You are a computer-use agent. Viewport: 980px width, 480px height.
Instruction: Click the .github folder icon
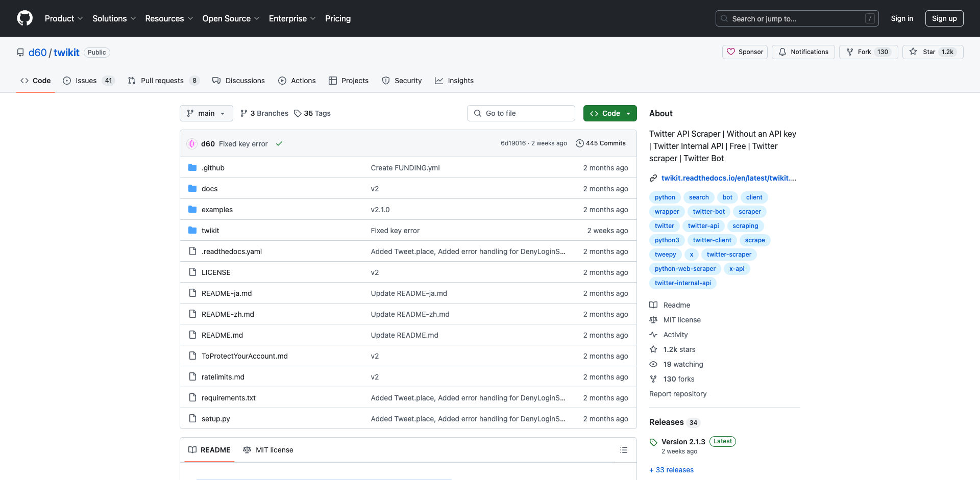coord(192,168)
